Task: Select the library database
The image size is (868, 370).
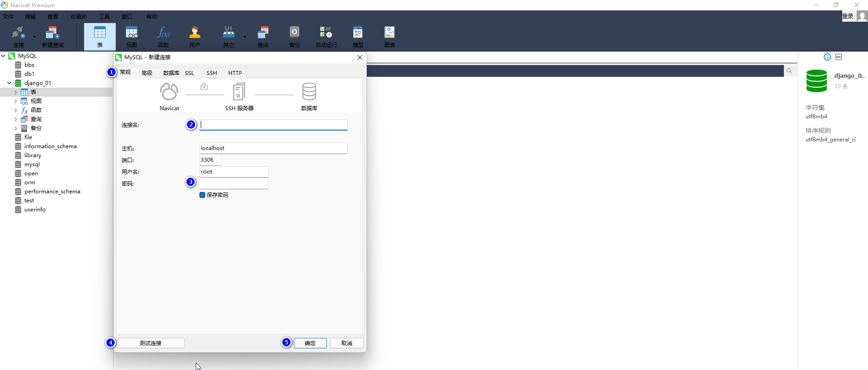Action: click(x=33, y=155)
